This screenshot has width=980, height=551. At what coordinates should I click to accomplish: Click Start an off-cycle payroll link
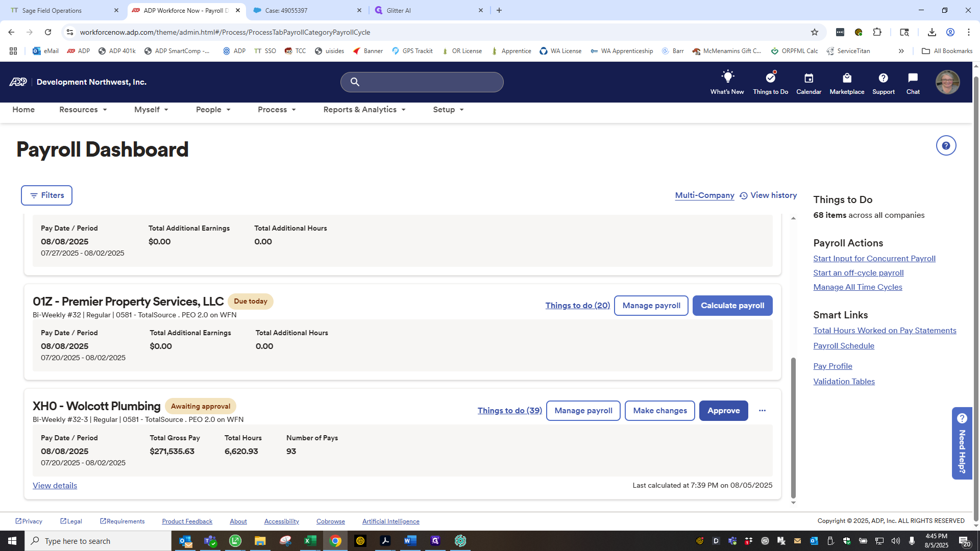click(x=858, y=273)
